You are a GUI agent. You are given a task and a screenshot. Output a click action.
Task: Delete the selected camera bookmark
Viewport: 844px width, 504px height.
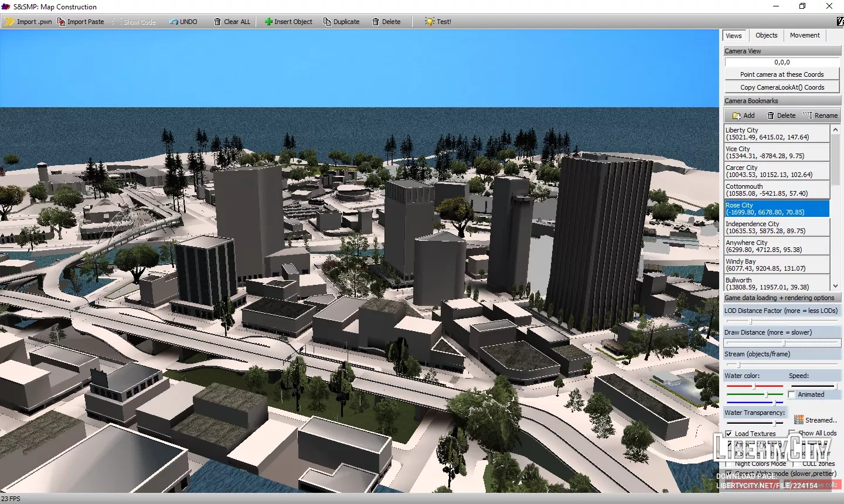pyautogui.click(x=781, y=115)
